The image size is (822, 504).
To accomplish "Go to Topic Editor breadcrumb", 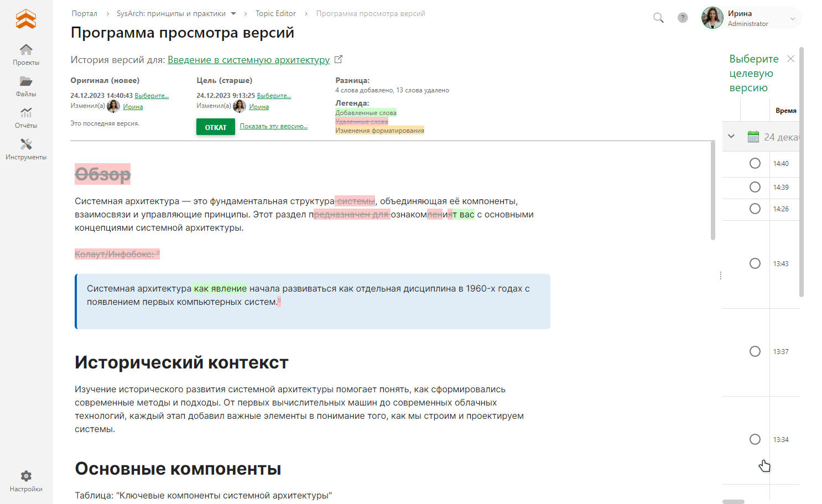I will pos(275,14).
